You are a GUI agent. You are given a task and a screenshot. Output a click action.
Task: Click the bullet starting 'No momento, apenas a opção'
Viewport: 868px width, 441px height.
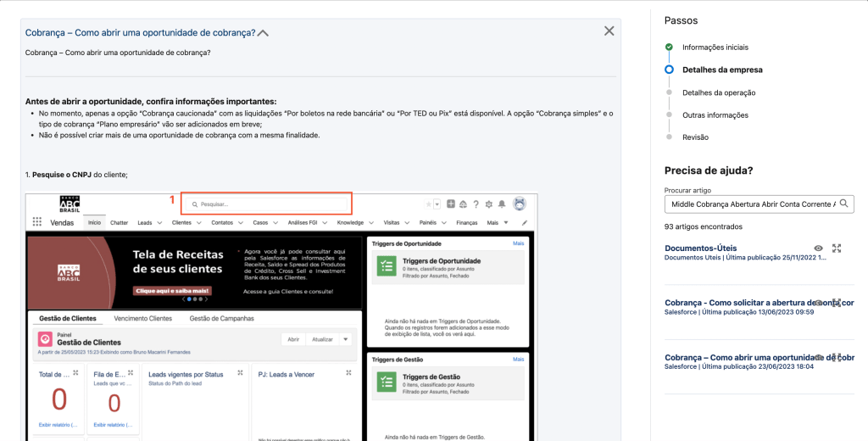(325, 119)
